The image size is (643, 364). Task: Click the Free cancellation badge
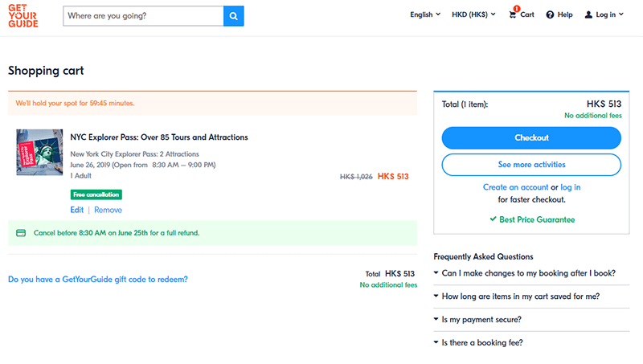(96, 194)
